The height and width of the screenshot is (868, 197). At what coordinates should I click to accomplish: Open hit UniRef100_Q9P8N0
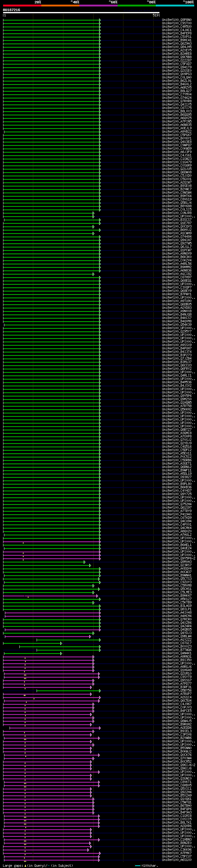(x=176, y=20)
